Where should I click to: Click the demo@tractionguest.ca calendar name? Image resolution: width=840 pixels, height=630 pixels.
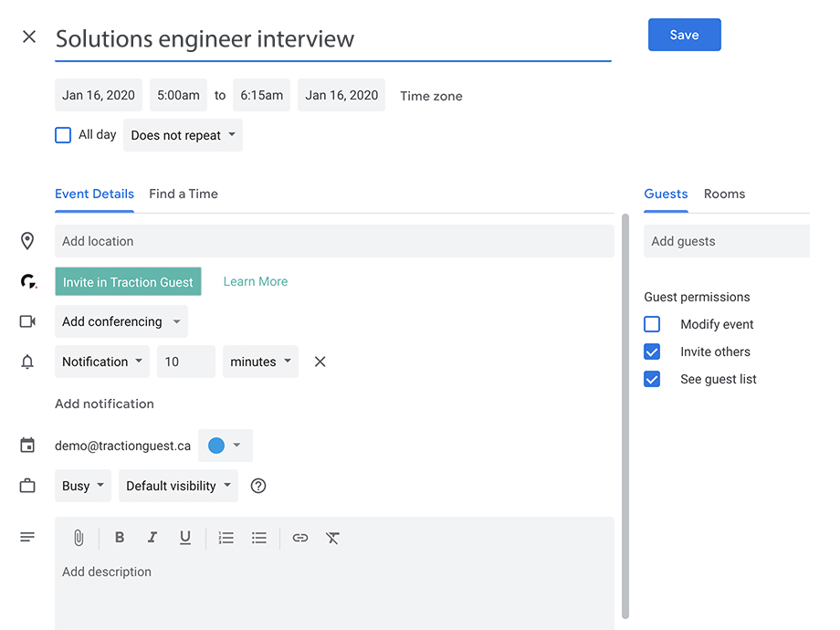pyautogui.click(x=122, y=446)
